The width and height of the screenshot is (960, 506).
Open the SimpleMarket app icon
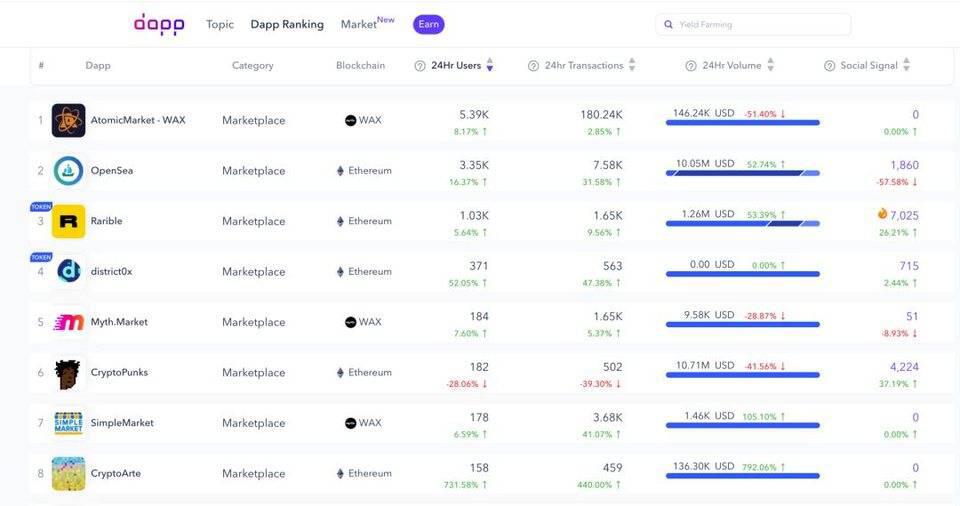coord(68,423)
